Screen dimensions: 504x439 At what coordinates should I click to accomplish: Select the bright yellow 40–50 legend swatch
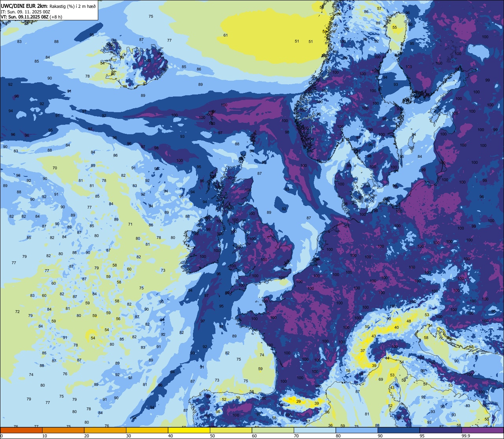click(x=189, y=430)
